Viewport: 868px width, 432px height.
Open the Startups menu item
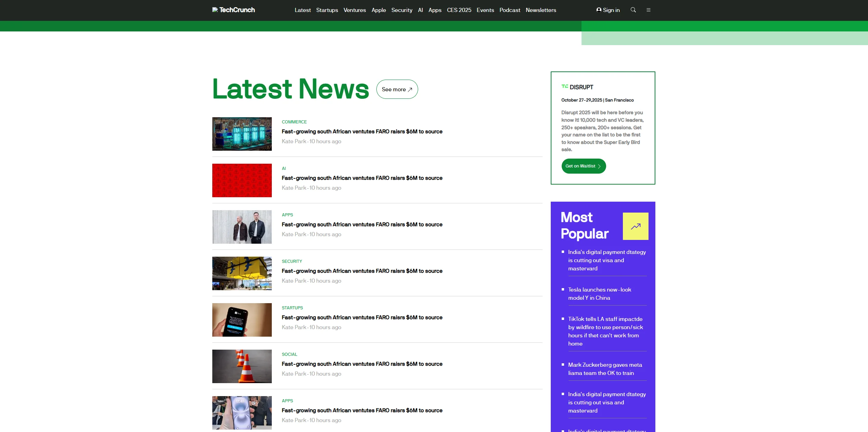click(327, 10)
